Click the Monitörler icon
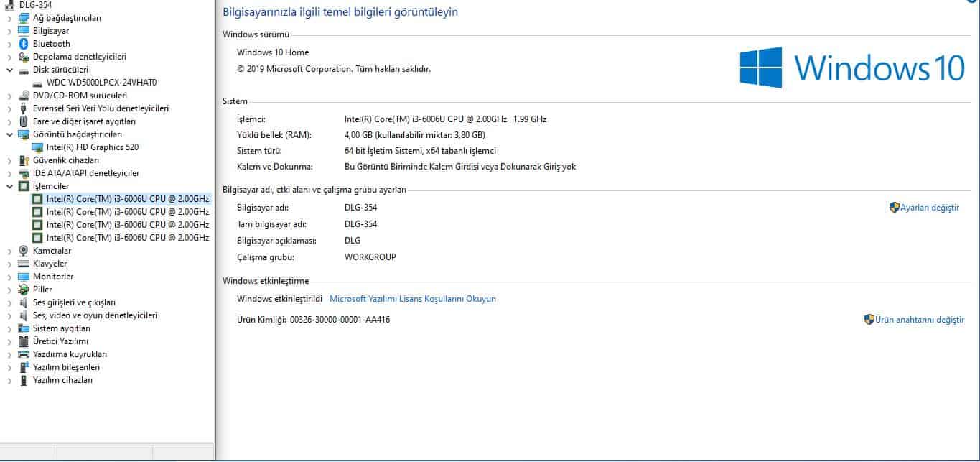This screenshot has height=462, width=980. pos(24,277)
